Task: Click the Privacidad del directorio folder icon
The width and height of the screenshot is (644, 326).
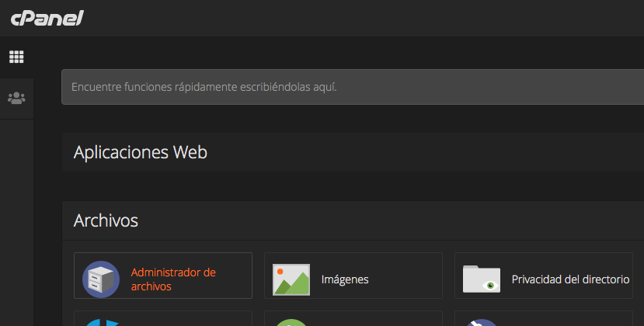Action: coord(482,279)
